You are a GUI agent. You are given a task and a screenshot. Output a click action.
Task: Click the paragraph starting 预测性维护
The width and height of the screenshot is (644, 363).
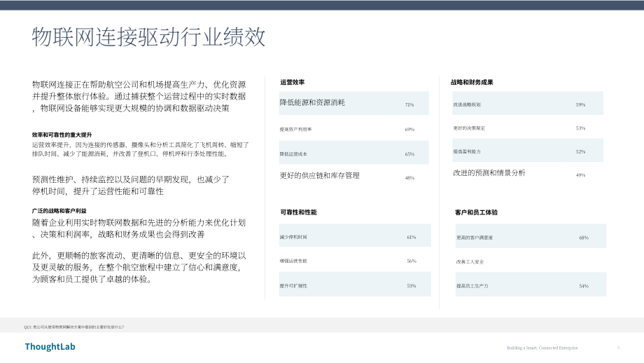point(131,186)
